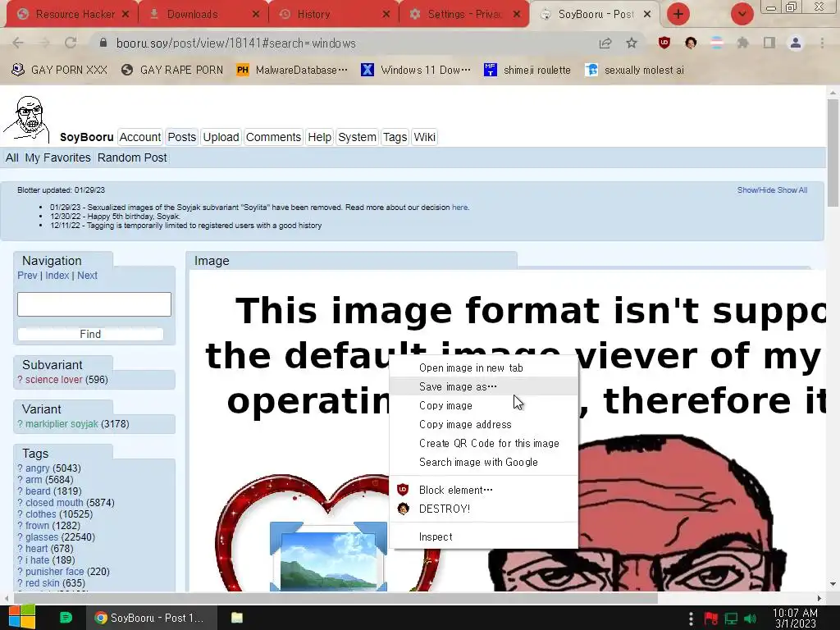Open the Posts nav link
The image size is (840, 630).
tap(181, 137)
